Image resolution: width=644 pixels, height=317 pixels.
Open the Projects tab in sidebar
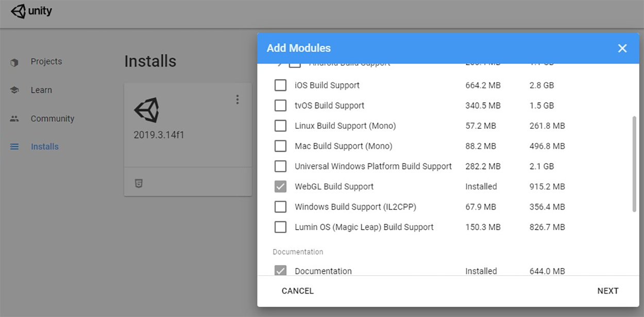click(46, 62)
